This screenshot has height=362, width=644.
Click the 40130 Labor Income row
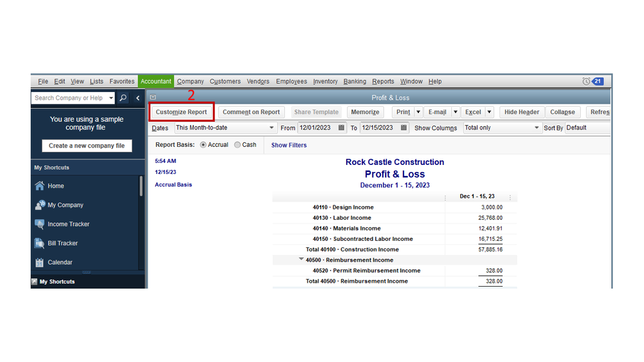tap(395, 218)
